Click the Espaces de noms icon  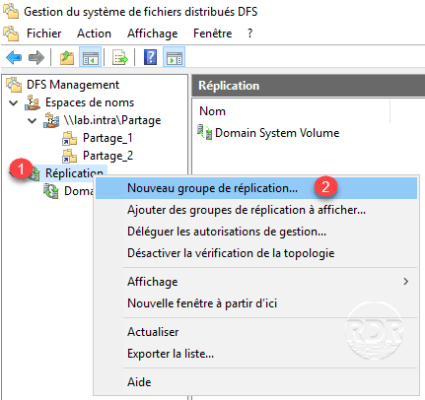point(33,102)
